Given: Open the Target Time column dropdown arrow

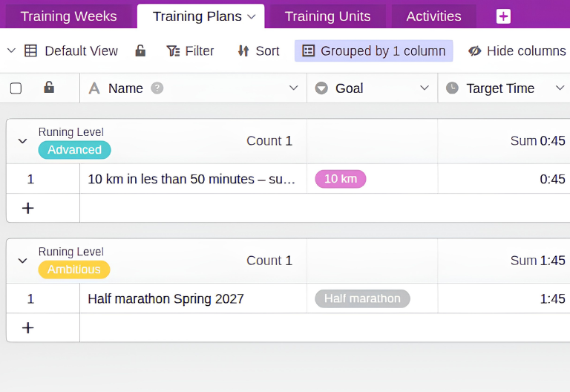Looking at the screenshot, I should click(560, 88).
